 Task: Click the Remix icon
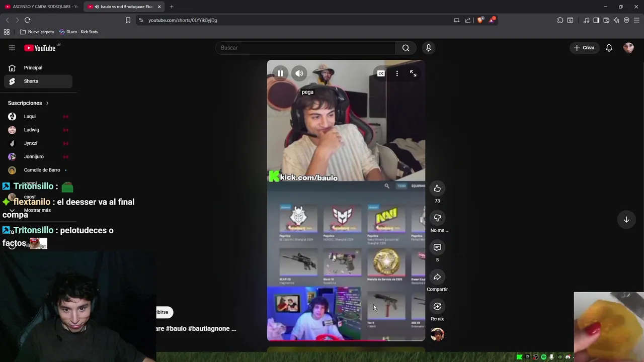pos(437,306)
